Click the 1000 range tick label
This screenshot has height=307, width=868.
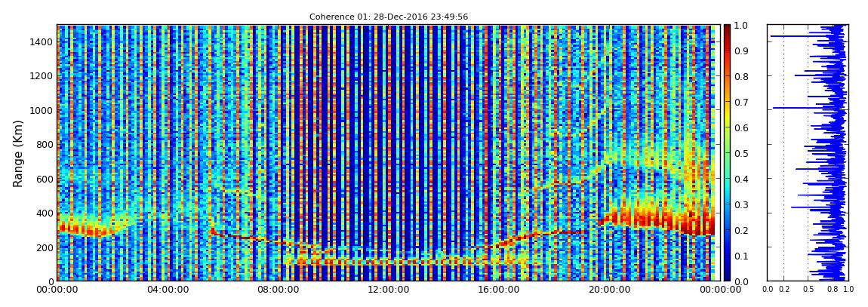point(42,111)
